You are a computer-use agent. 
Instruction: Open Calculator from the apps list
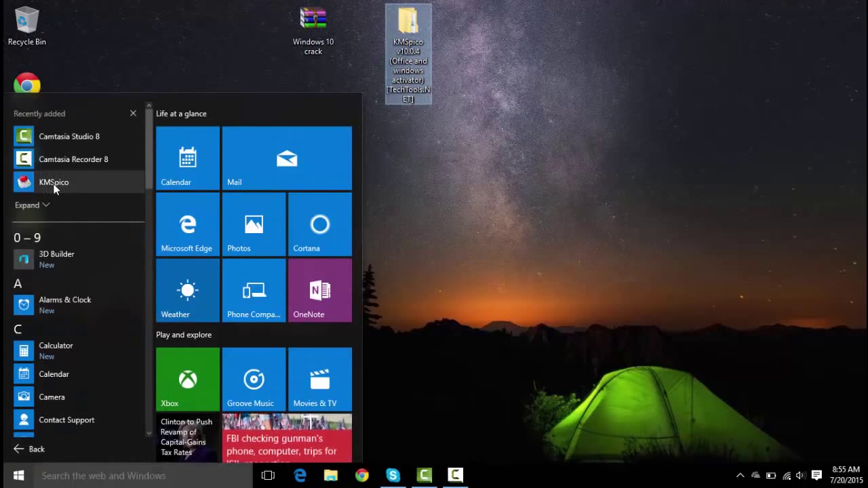pyautogui.click(x=78, y=350)
